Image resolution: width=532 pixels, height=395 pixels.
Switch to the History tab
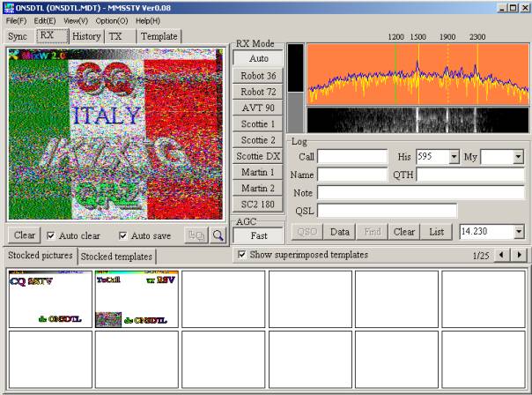coord(86,36)
